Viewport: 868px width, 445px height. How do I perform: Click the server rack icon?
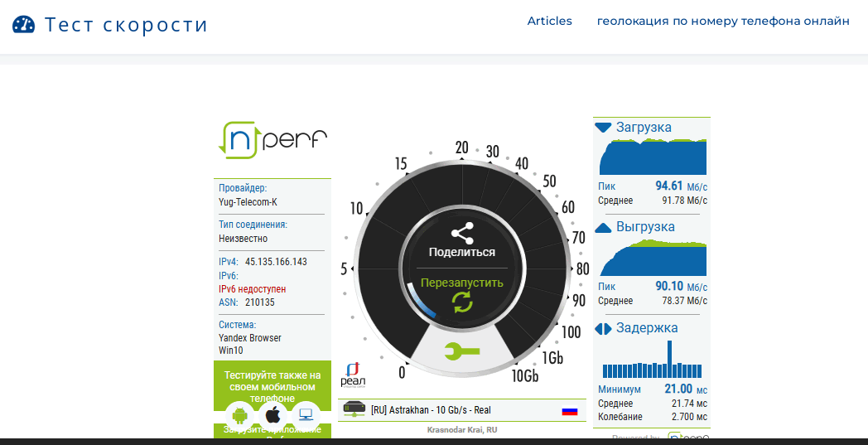point(354,409)
